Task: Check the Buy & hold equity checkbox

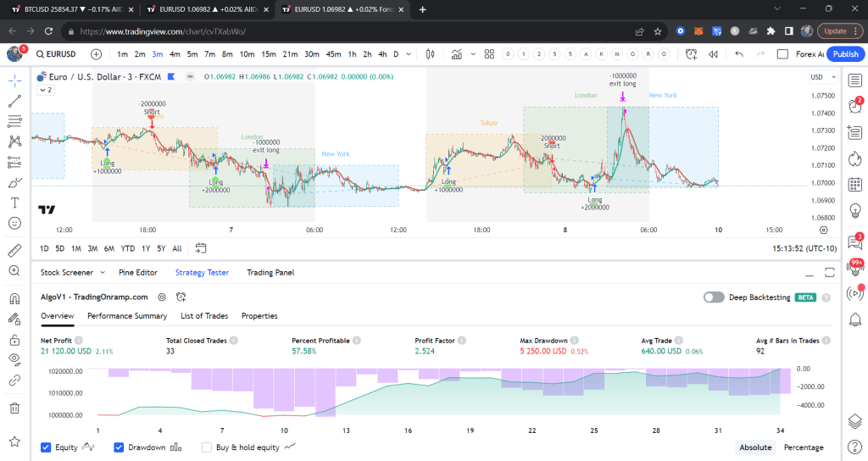Action: coord(207,447)
